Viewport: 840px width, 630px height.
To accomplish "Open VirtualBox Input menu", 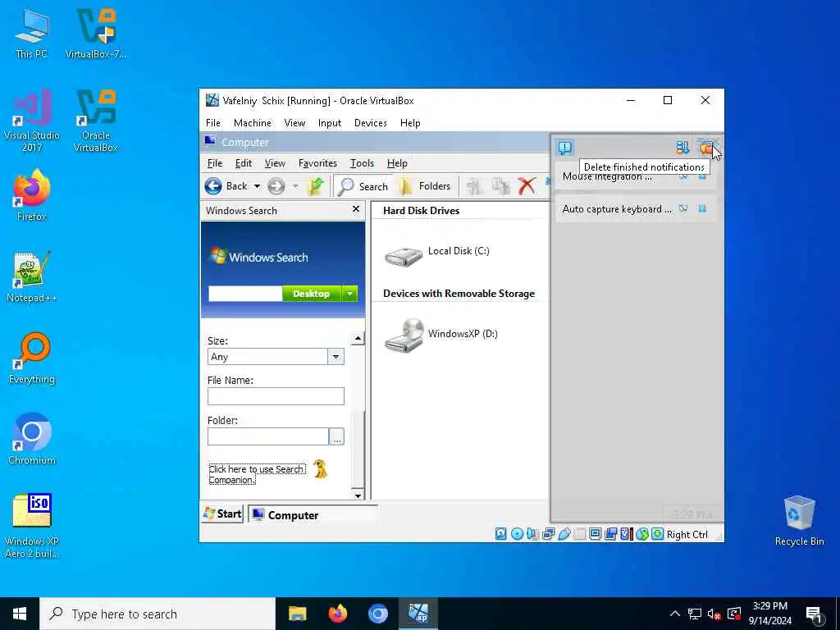I will click(x=330, y=123).
